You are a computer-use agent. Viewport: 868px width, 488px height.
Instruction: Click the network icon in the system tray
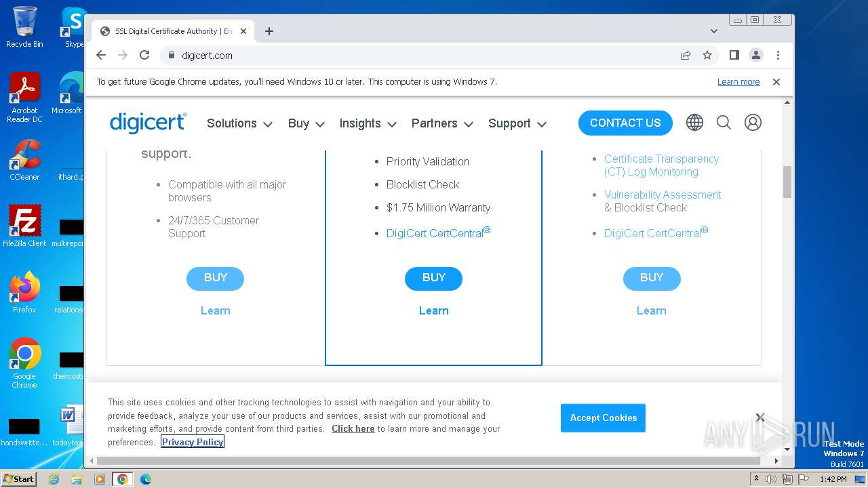coord(787,479)
